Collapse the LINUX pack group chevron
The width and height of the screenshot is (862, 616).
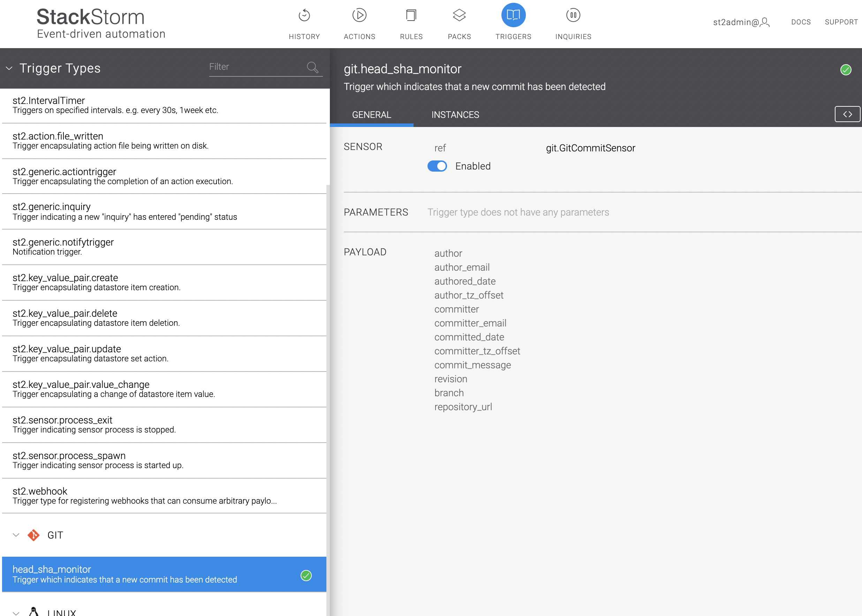[16, 613]
